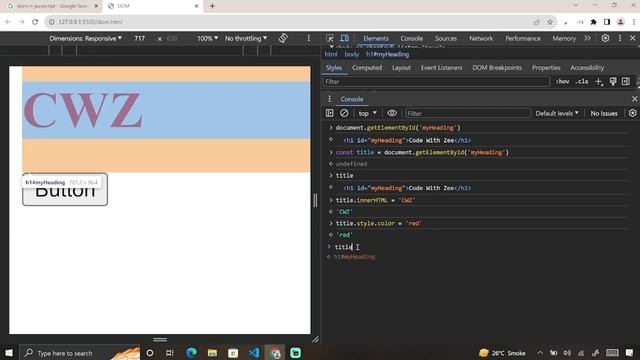Image resolution: width=640 pixels, height=360 pixels.
Task: Switch to the Google search browser tab
Action: 53,6
